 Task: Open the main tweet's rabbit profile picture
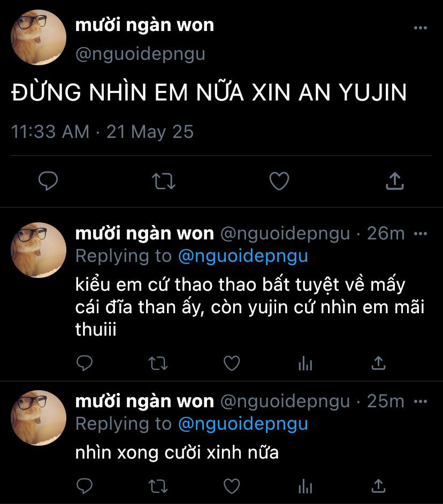pos(39,37)
